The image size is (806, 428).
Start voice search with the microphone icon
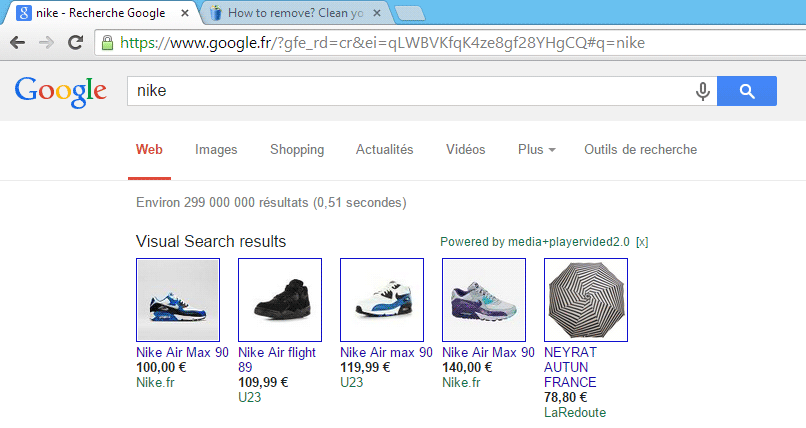click(x=703, y=91)
